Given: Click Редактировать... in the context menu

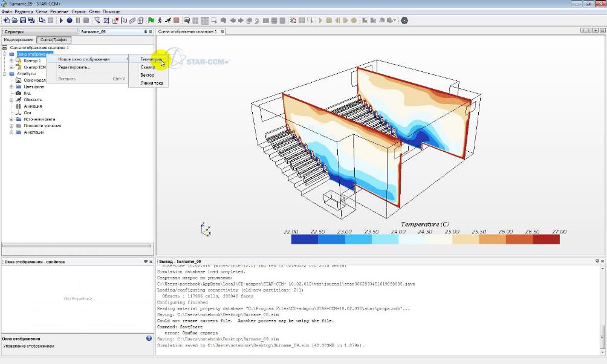Looking at the screenshot, I should point(74,67).
